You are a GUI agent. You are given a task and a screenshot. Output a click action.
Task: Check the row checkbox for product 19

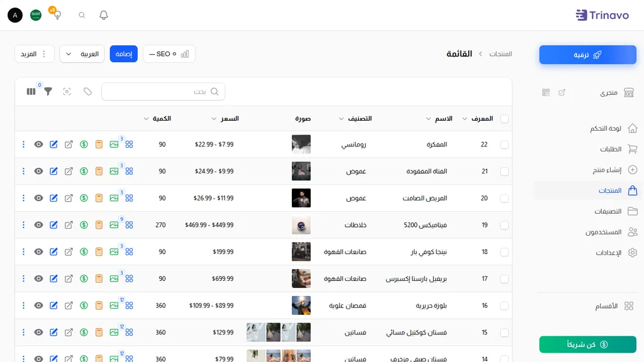click(504, 226)
